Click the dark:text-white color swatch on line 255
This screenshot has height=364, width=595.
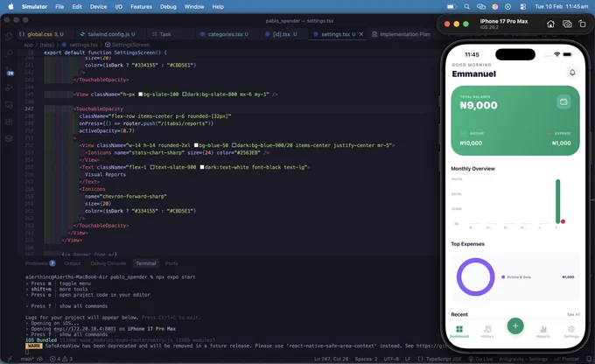click(202, 167)
